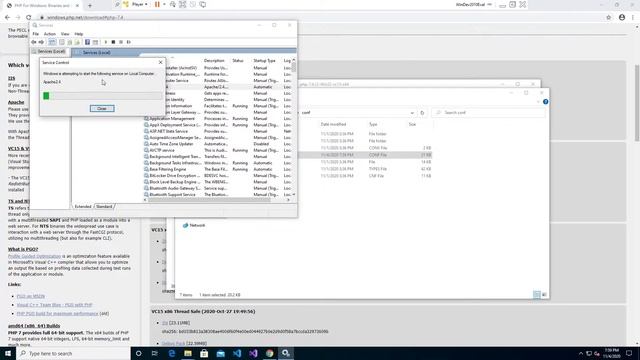Open Visual Studio from the taskbar
The height and width of the screenshot is (360, 640).
pos(253,353)
